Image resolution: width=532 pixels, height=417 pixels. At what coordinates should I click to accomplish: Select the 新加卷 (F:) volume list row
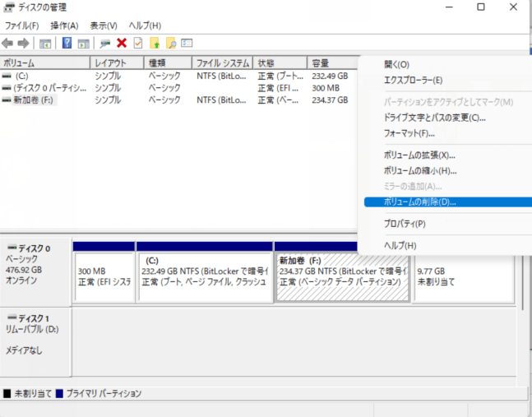[178, 100]
